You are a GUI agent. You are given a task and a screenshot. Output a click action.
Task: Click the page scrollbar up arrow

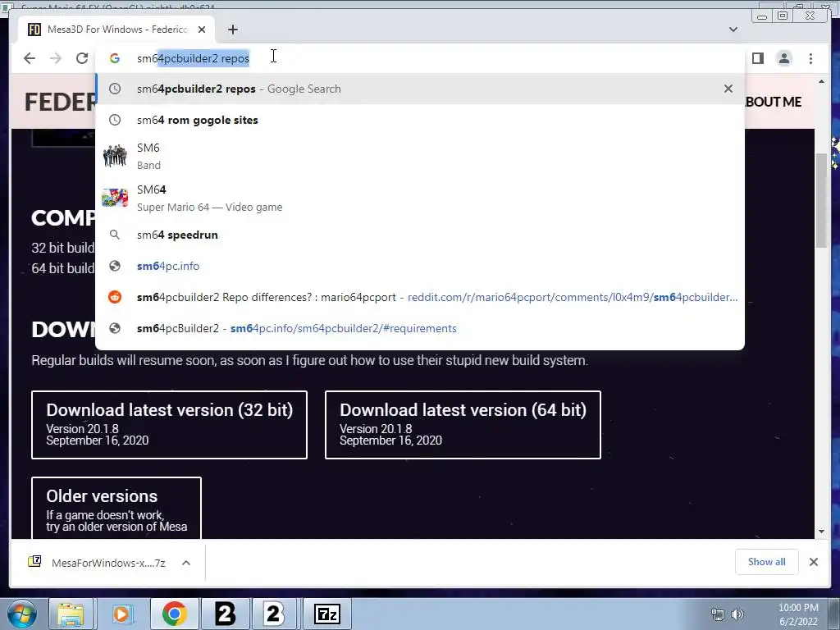coord(821,81)
